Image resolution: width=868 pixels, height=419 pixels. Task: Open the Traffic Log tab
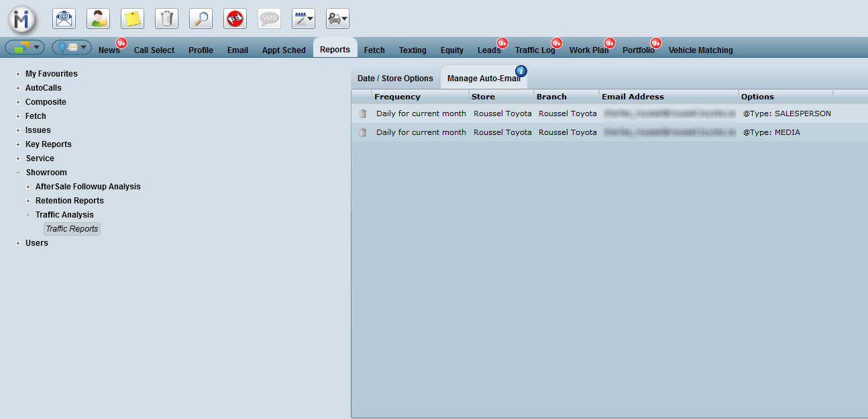(535, 50)
